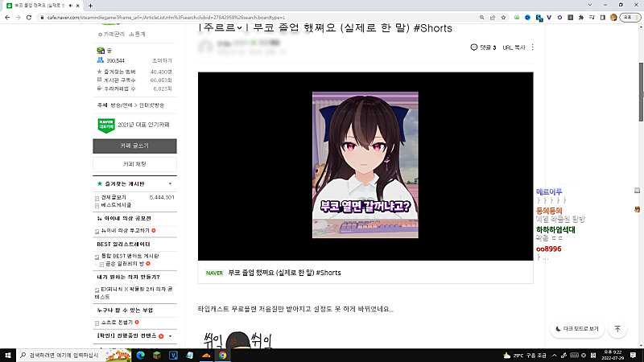The height and width of the screenshot is (362, 644).
Task: Open the NAVER video title link below player
Action: coord(284,273)
